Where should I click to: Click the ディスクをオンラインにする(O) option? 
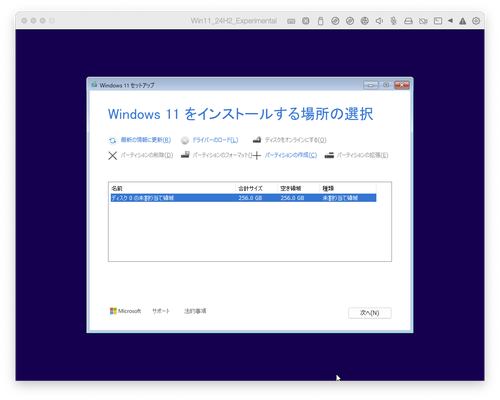point(295,140)
